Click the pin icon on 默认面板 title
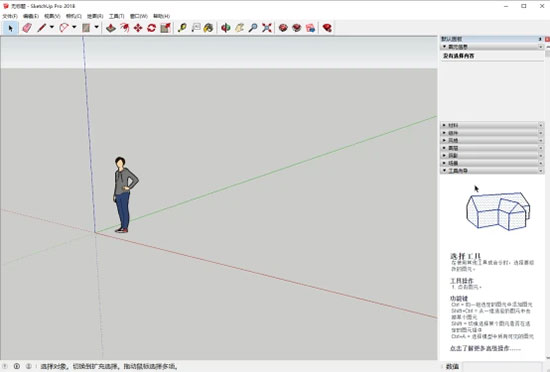This screenshot has width=550, height=372. [540, 39]
